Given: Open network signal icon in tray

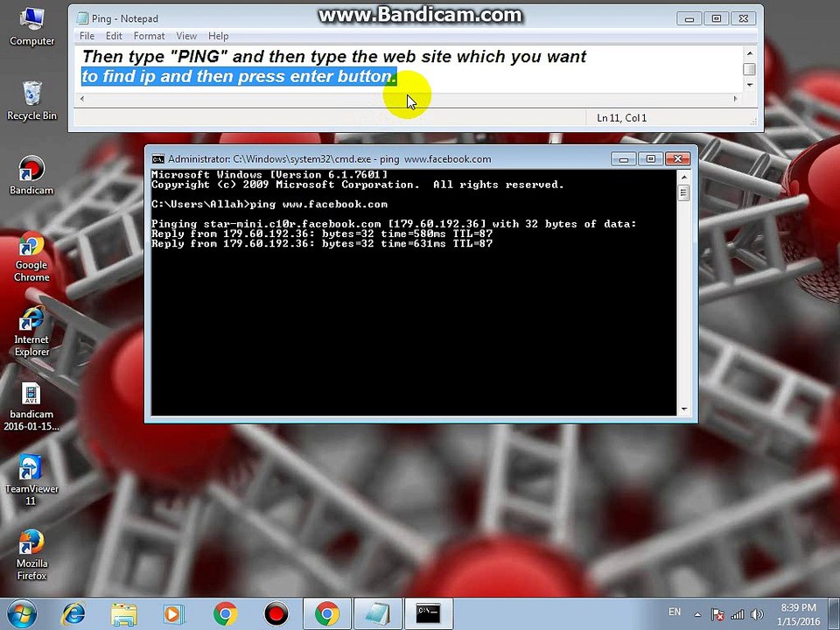Looking at the screenshot, I should (738, 614).
